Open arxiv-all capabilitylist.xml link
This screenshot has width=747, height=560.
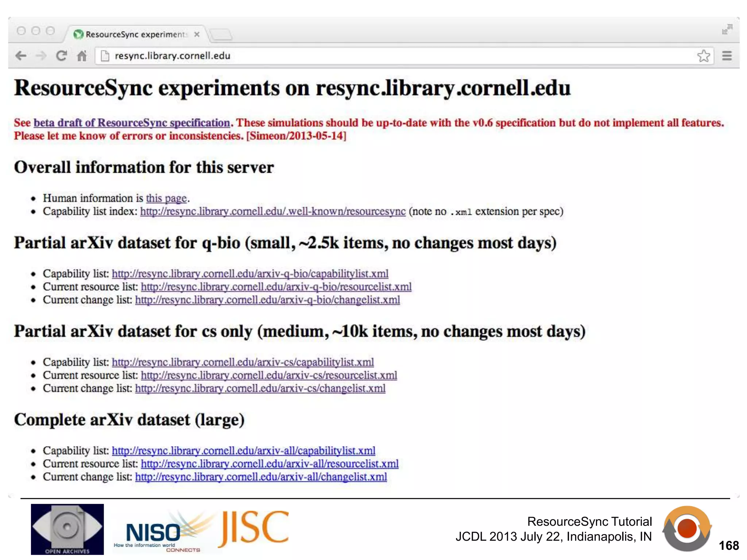(243, 451)
